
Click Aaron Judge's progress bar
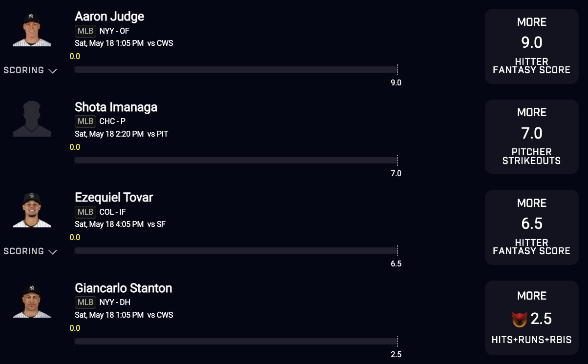tap(236, 70)
